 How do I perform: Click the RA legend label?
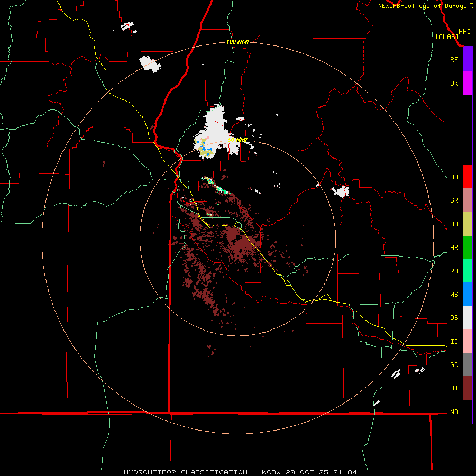(x=454, y=271)
